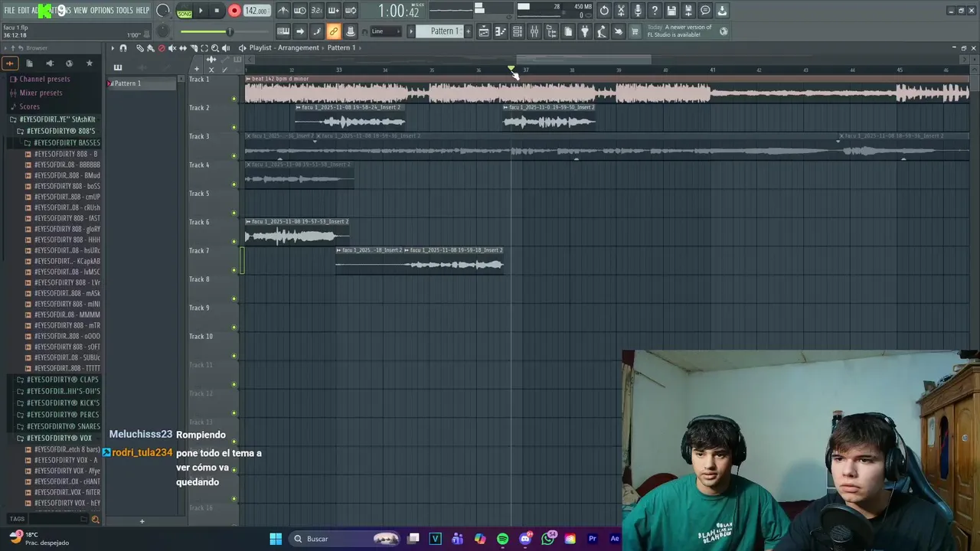Select the Mute tool in playlist toolbar
Viewport: 980px width, 551px height.
(x=172, y=48)
